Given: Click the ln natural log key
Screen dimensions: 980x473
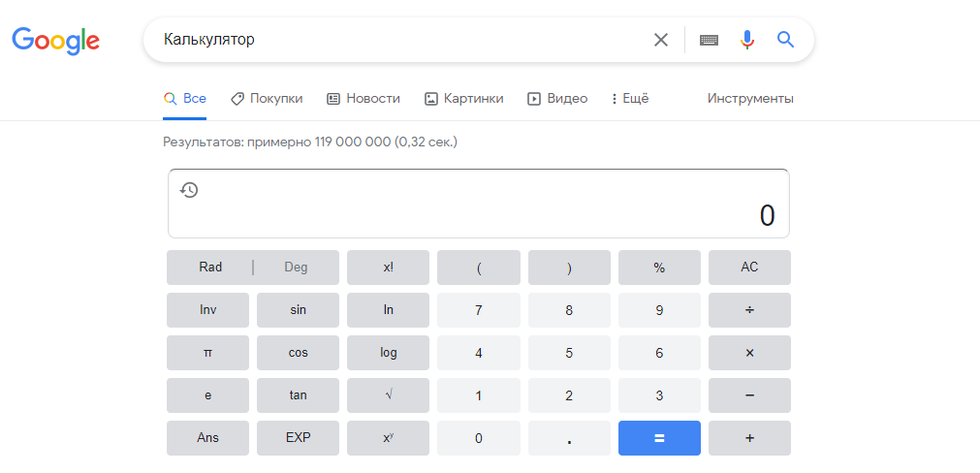Looking at the screenshot, I should (x=388, y=310).
